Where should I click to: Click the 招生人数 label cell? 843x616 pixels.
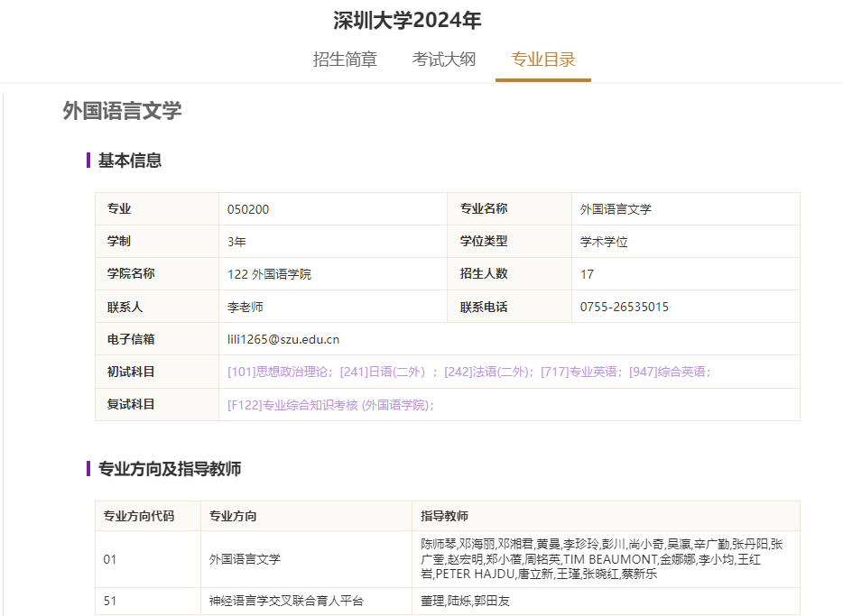509,274
